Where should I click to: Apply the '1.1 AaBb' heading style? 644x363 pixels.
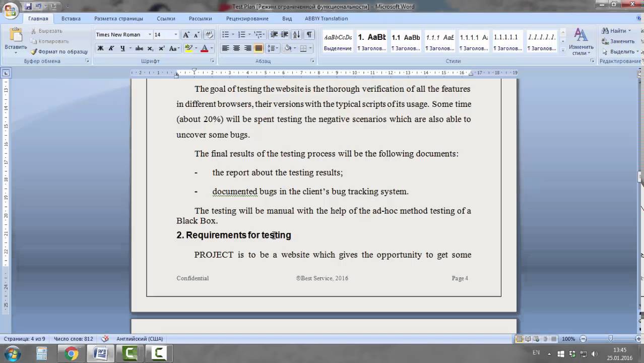click(x=406, y=41)
